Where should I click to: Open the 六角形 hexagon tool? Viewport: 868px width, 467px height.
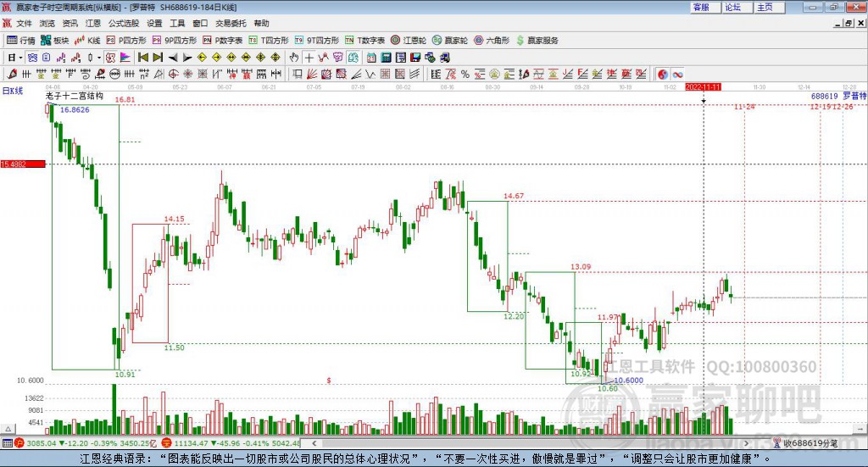(491, 41)
